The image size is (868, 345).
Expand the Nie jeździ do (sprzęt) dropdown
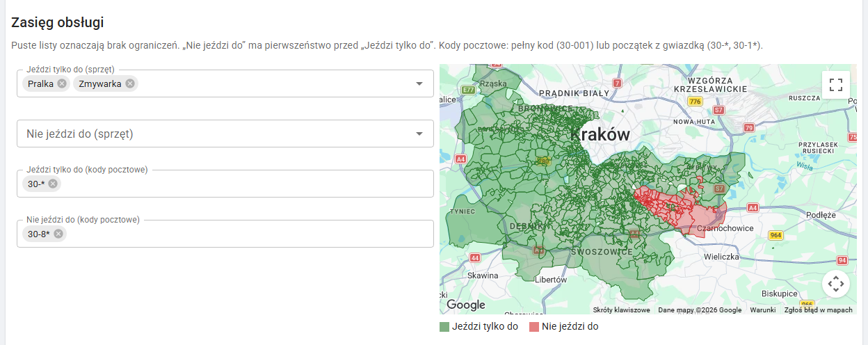419,134
